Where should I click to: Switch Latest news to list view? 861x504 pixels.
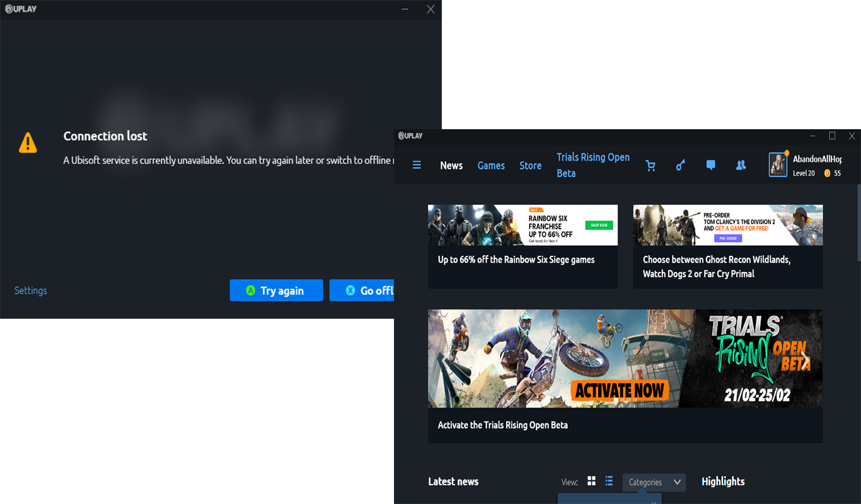pyautogui.click(x=609, y=481)
